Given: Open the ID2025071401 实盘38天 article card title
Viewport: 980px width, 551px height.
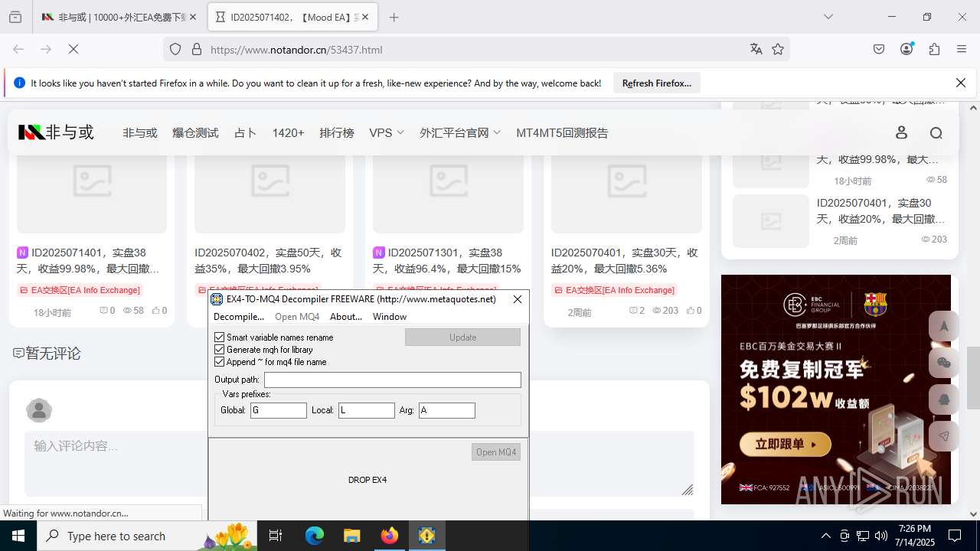Looking at the screenshot, I should click(90, 260).
